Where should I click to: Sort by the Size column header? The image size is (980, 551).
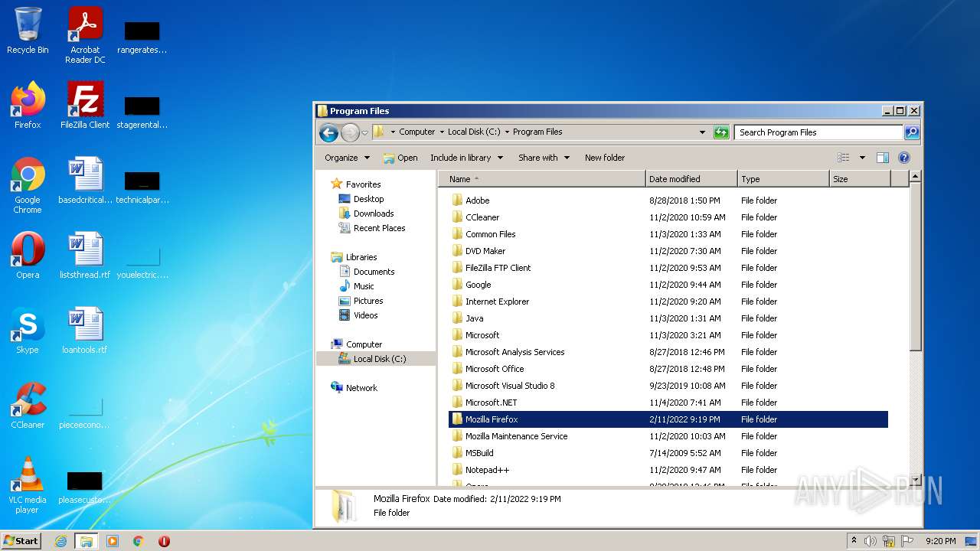860,179
